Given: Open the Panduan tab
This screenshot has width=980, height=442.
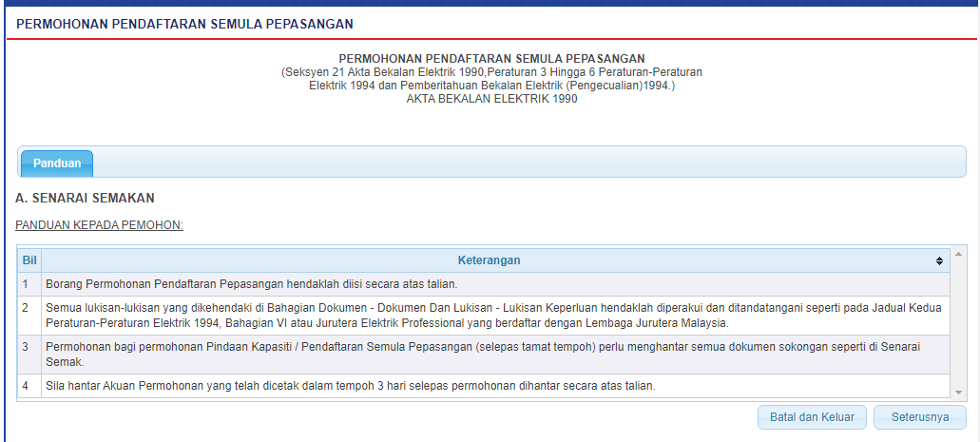Looking at the screenshot, I should pyautogui.click(x=57, y=163).
